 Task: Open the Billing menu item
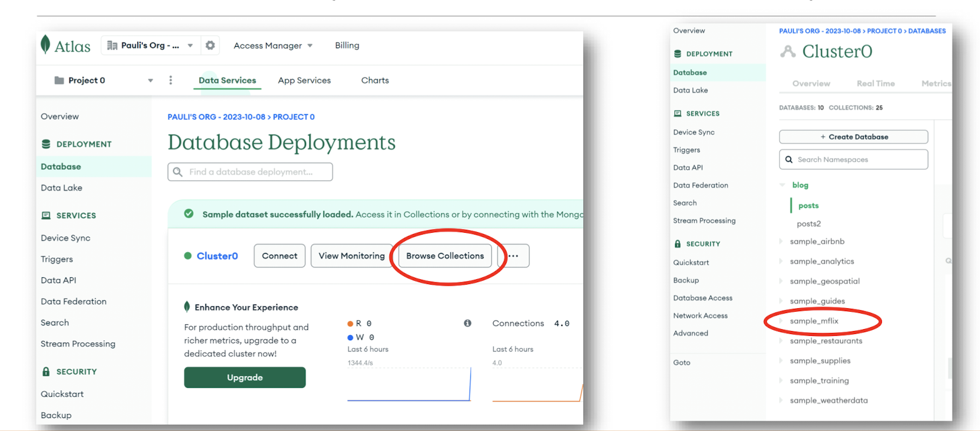tap(347, 46)
